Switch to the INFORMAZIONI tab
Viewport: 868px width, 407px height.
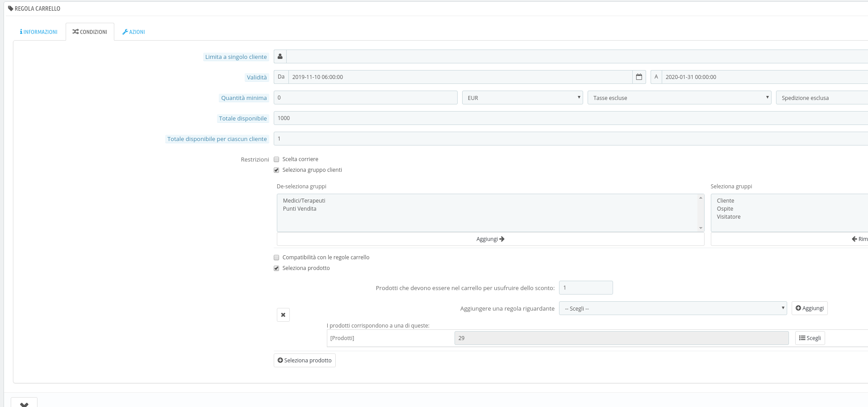click(x=39, y=32)
